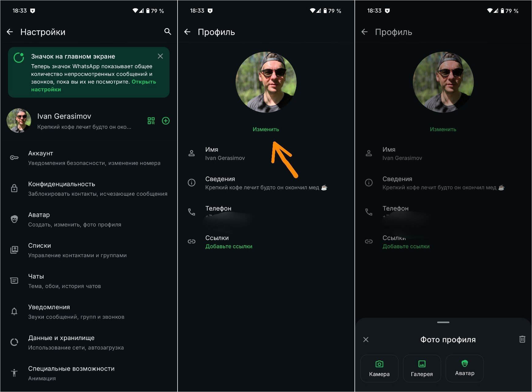The height and width of the screenshot is (392, 532).
Task: Choose Аватар option in bottom sheet
Action: (465, 368)
